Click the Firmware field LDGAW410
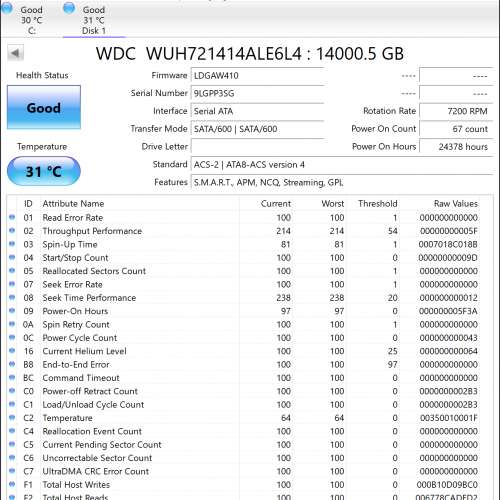This screenshot has width=500, height=500. click(257, 76)
